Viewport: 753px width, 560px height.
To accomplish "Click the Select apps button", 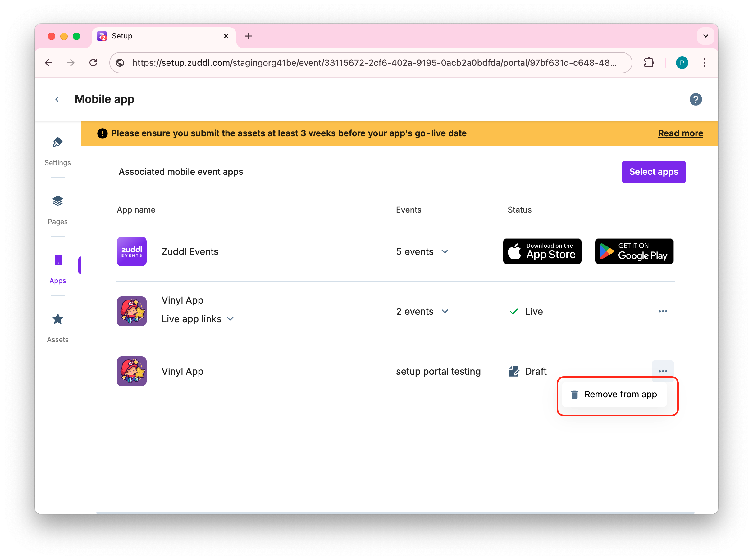I will (x=653, y=172).
